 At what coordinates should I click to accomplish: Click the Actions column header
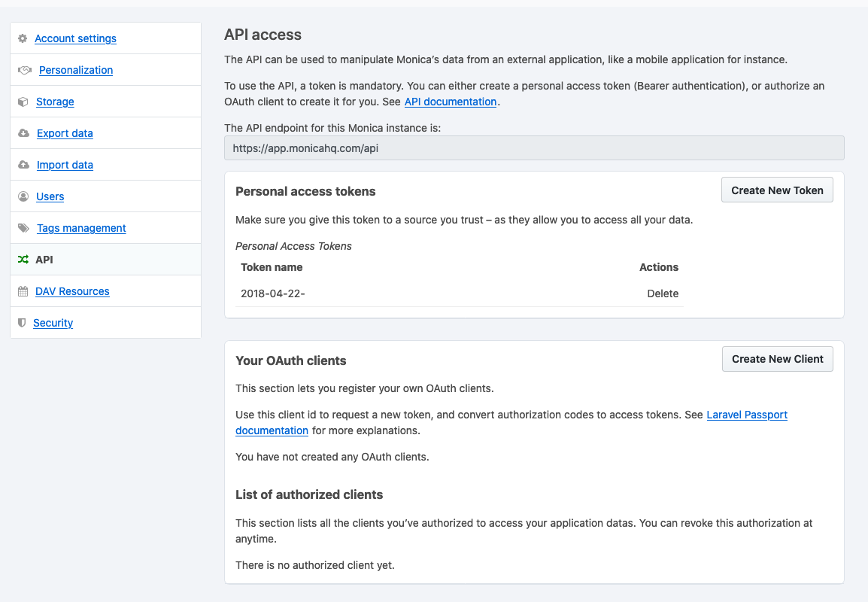[x=659, y=267]
